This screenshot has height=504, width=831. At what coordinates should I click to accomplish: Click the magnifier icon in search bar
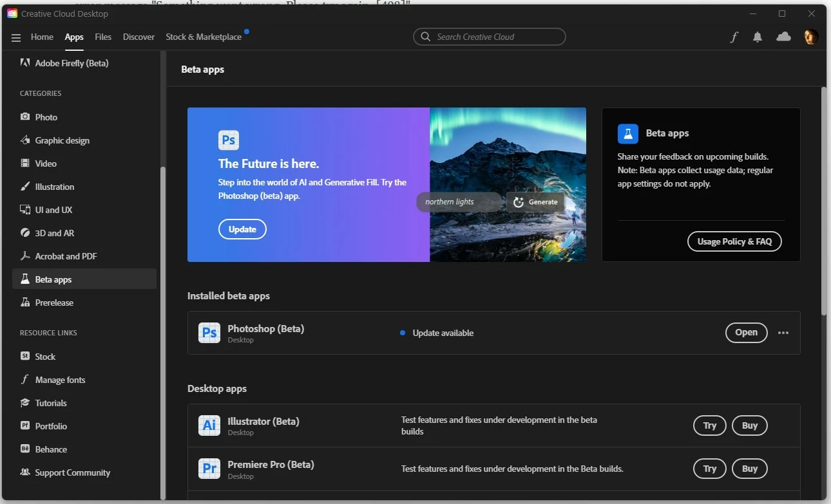(425, 37)
